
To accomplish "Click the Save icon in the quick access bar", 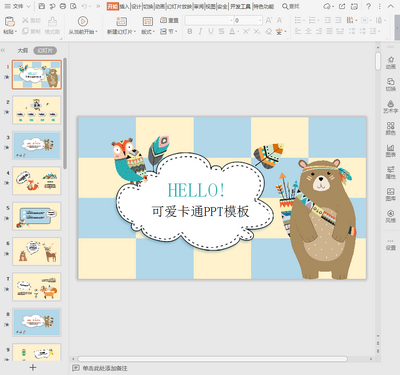I will [x=42, y=6].
